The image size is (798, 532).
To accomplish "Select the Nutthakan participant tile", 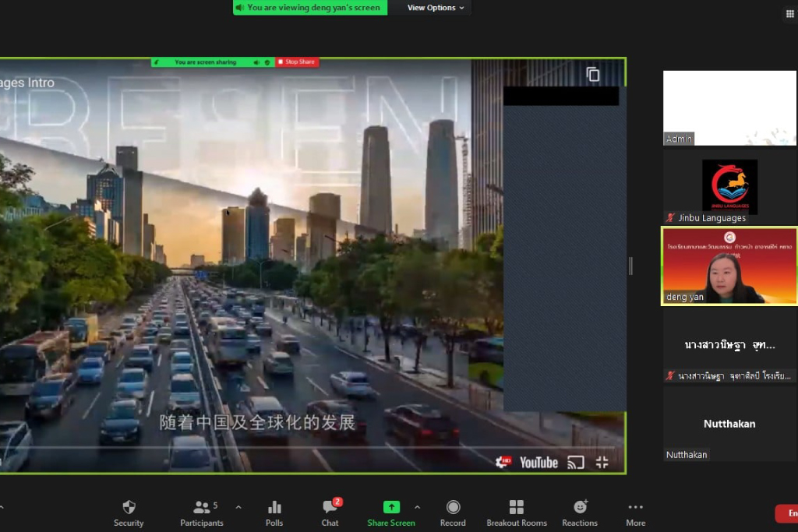I will coord(729,424).
